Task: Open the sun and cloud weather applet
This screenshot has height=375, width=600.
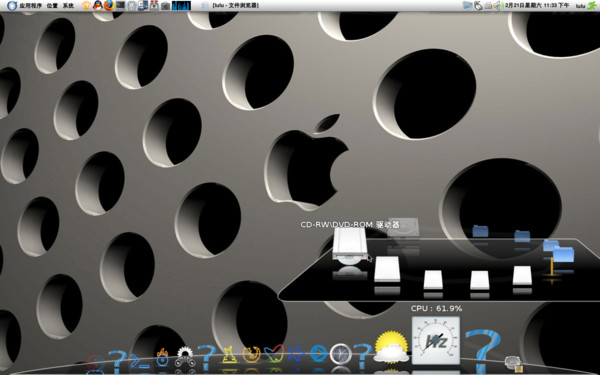Action: (x=391, y=347)
